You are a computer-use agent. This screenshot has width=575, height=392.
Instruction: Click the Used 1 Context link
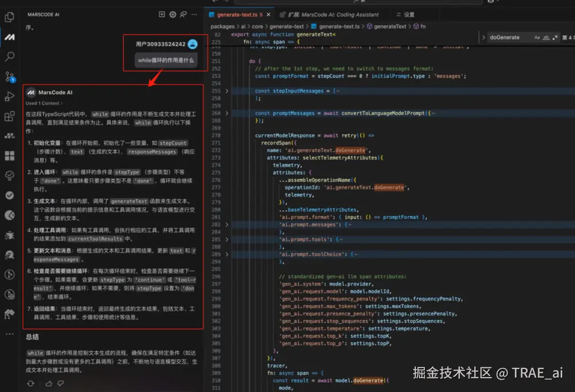(x=42, y=102)
